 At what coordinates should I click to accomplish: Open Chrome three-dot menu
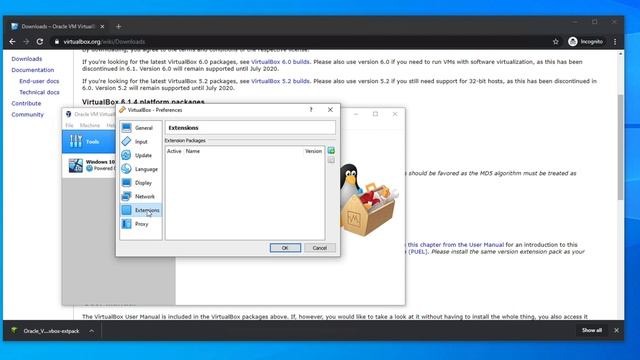(x=615, y=42)
